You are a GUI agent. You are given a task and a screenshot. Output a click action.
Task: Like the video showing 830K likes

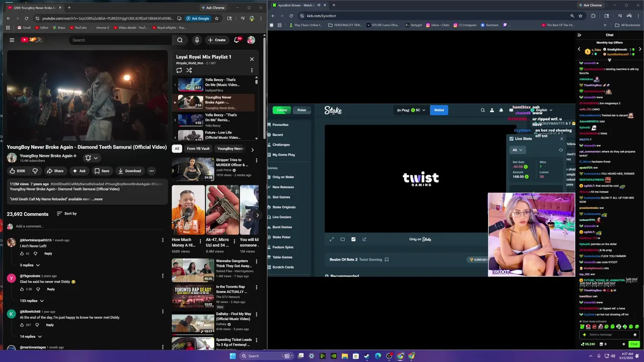click(18, 171)
